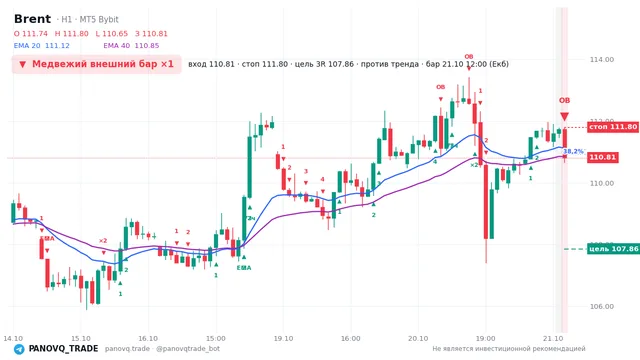Click the red стоп 111.80 price label
Viewport: 640px width, 360px height.
(613, 127)
